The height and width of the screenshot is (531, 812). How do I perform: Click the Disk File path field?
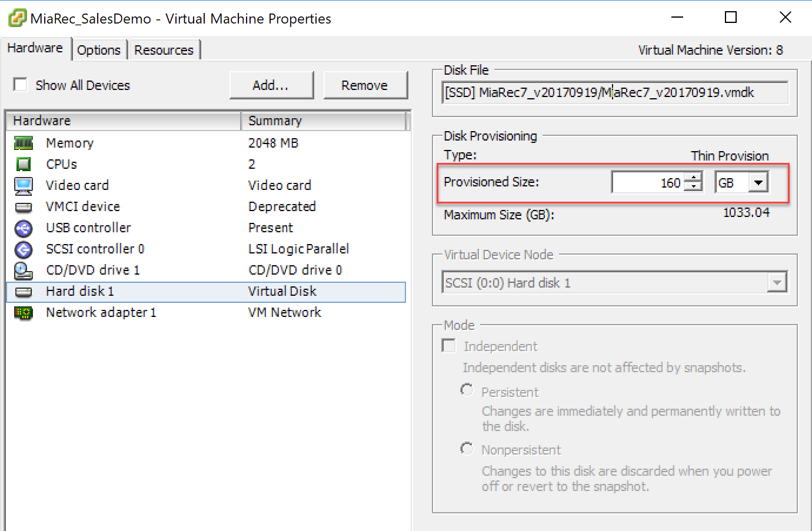click(614, 93)
